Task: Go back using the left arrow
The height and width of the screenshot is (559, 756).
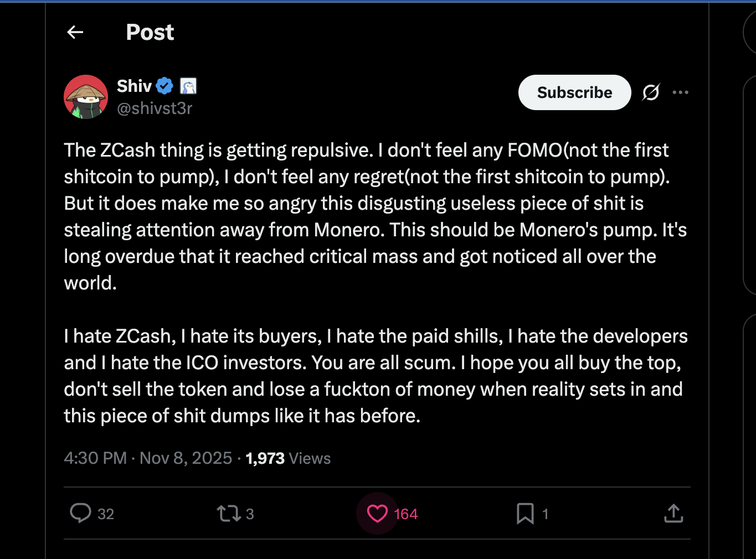Action: 75,32
